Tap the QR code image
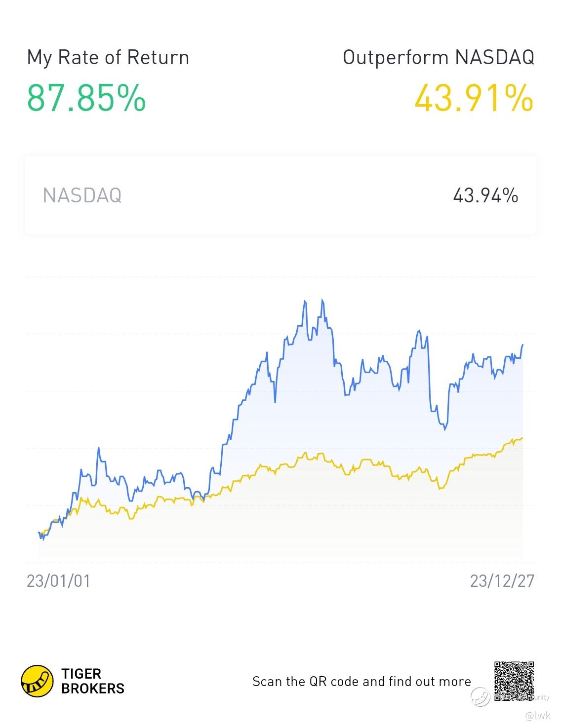The width and height of the screenshot is (561, 728). 514,682
